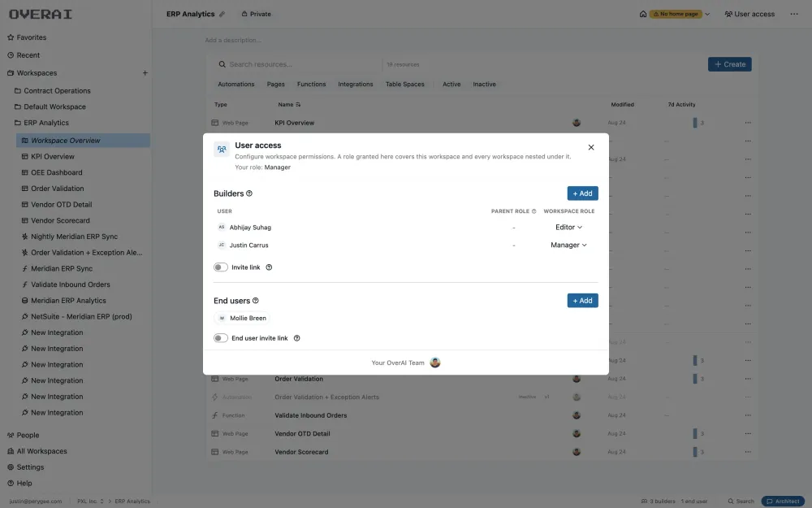Click the User access button in top bar

click(x=749, y=14)
